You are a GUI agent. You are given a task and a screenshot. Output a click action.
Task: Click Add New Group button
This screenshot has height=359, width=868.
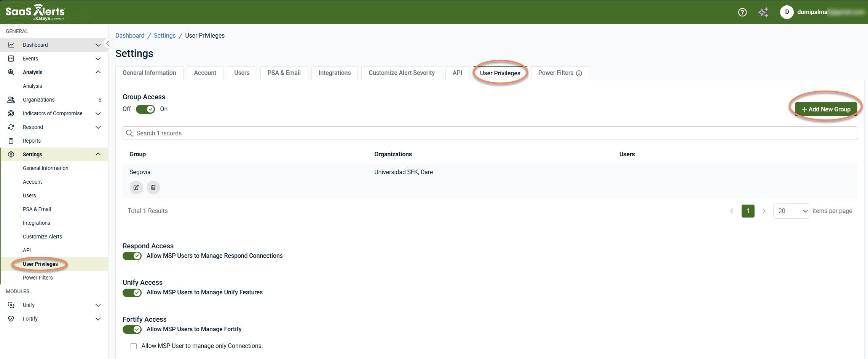(826, 110)
